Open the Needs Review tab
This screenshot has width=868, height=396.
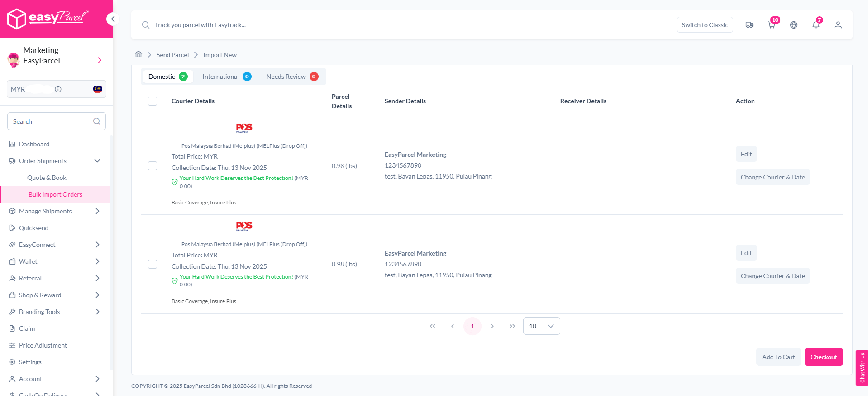pyautogui.click(x=292, y=77)
